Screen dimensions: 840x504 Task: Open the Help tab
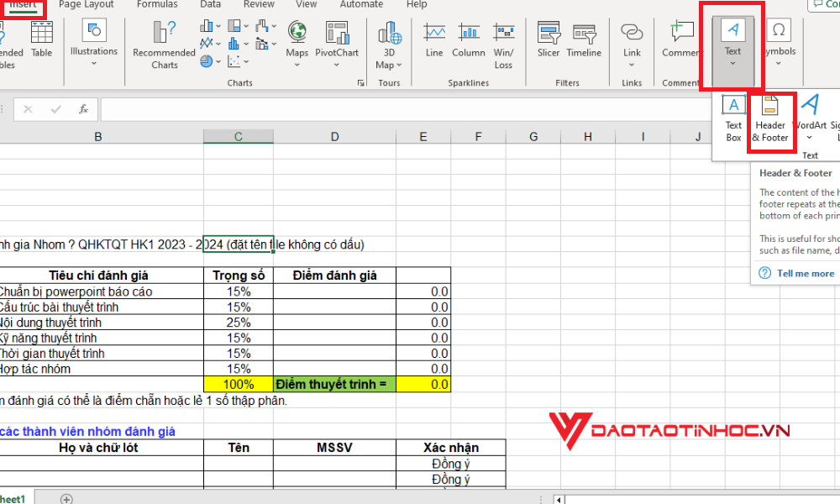point(417,4)
